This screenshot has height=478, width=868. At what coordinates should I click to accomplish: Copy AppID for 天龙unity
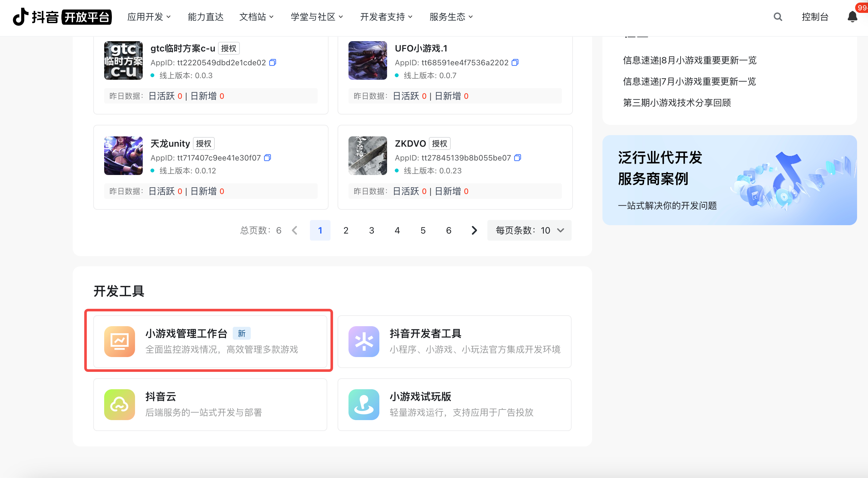[267, 158]
